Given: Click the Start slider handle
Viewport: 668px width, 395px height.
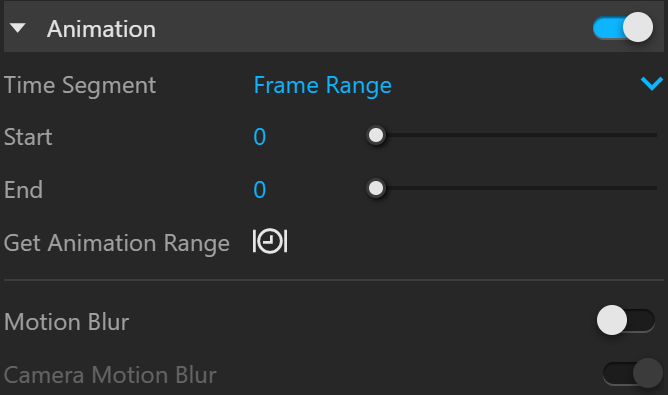Looking at the screenshot, I should 376,136.
